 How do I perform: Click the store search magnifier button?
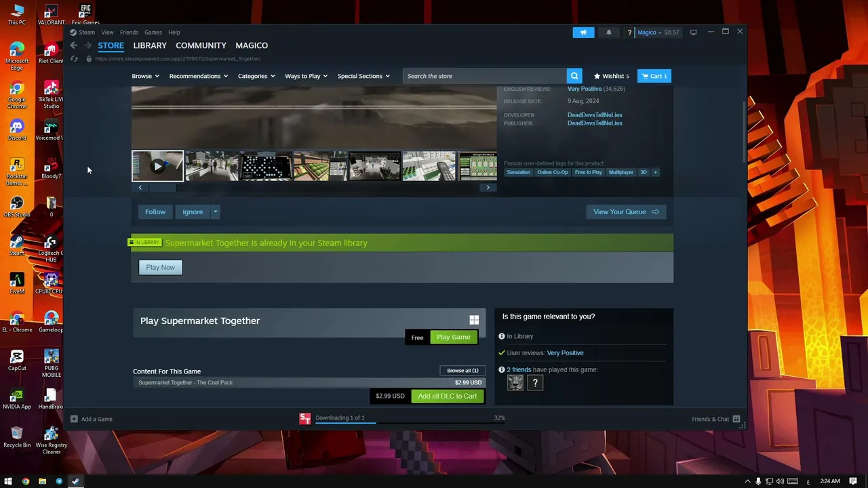tap(574, 76)
